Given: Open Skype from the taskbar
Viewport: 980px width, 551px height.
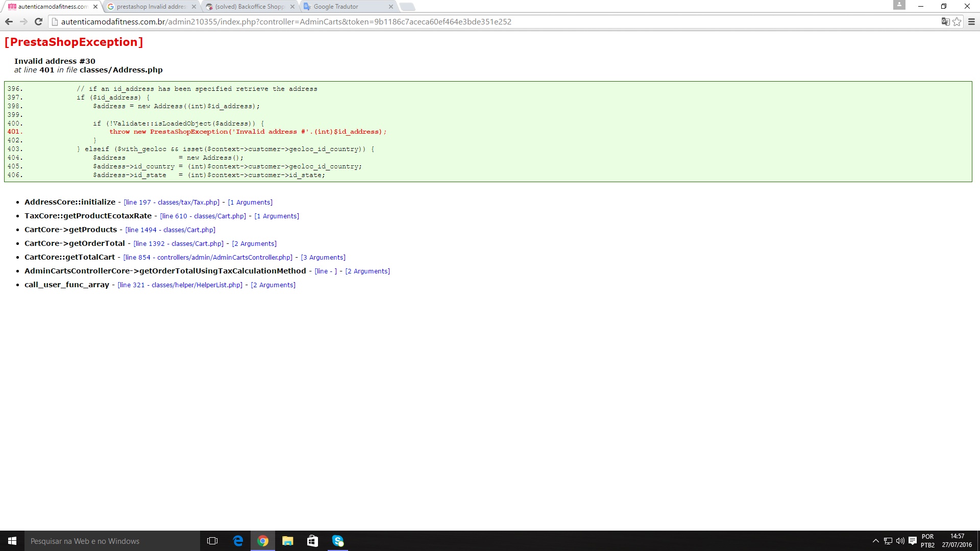Looking at the screenshot, I should (x=338, y=541).
